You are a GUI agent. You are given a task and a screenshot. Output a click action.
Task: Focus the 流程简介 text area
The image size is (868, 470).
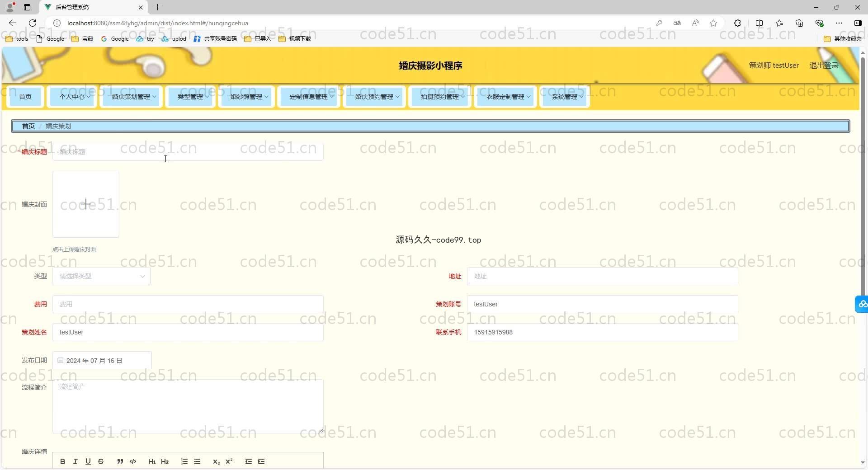pos(188,406)
